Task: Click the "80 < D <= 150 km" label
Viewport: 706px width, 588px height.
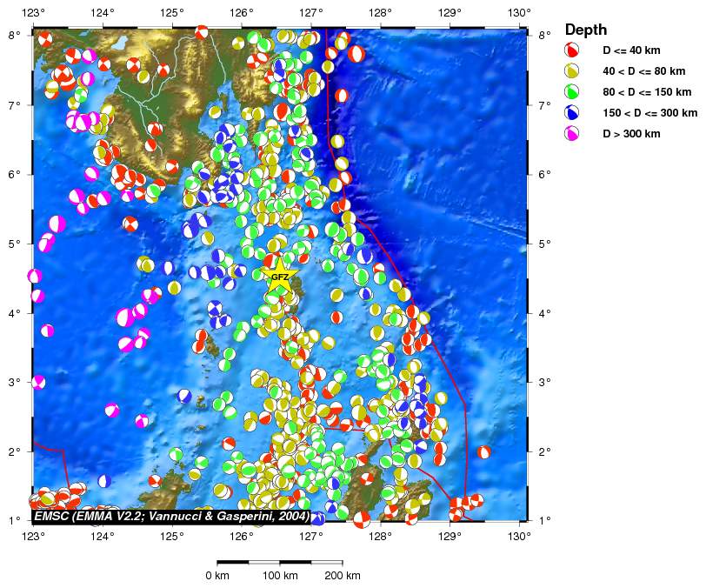Action: (x=647, y=92)
